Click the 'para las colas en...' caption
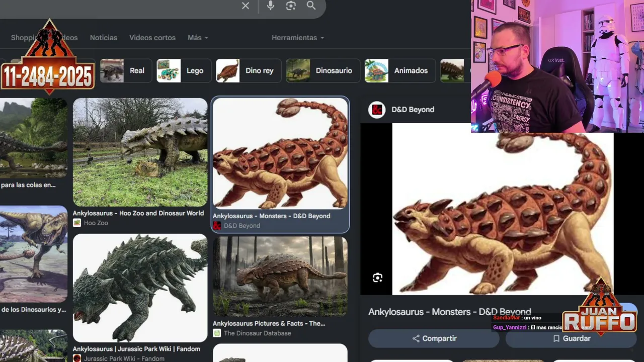This screenshot has width=644, height=362. pyautogui.click(x=28, y=185)
